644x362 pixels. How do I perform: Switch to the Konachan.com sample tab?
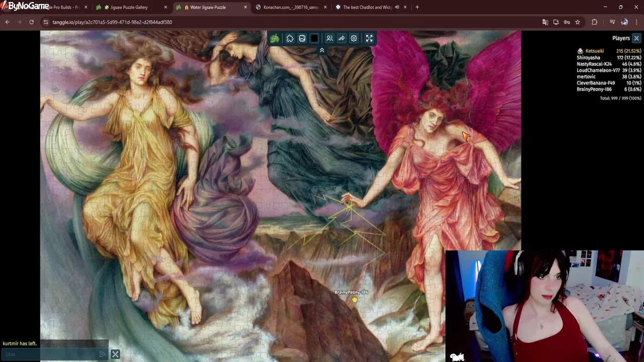pyautogui.click(x=290, y=7)
